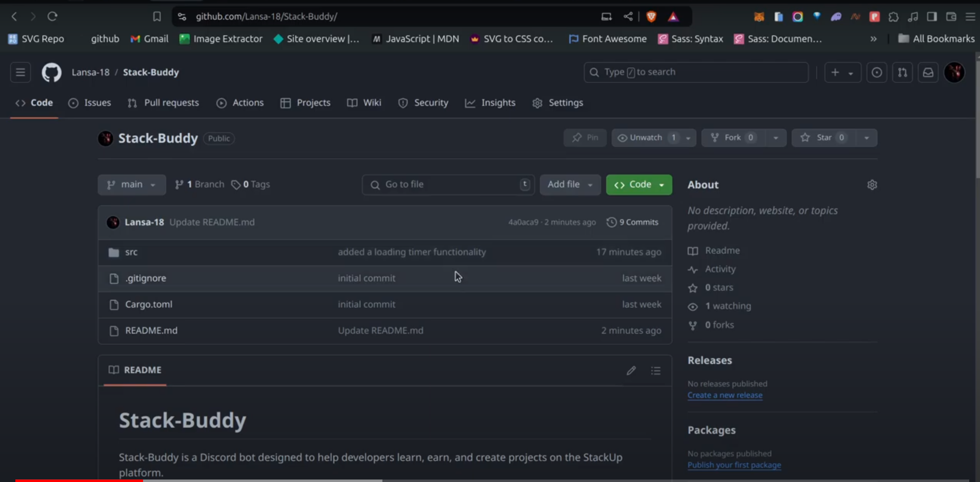Open the Activity link in About

(720, 269)
